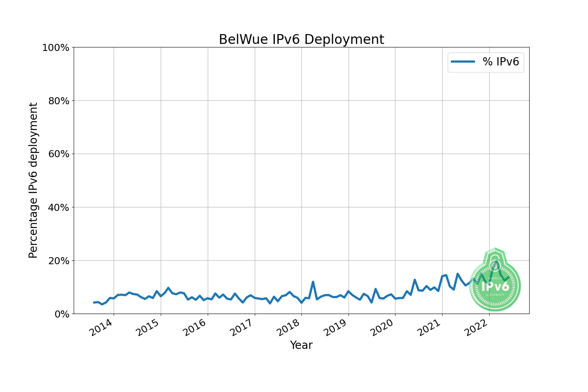Select the '% IPv6' legend label

tap(501, 62)
